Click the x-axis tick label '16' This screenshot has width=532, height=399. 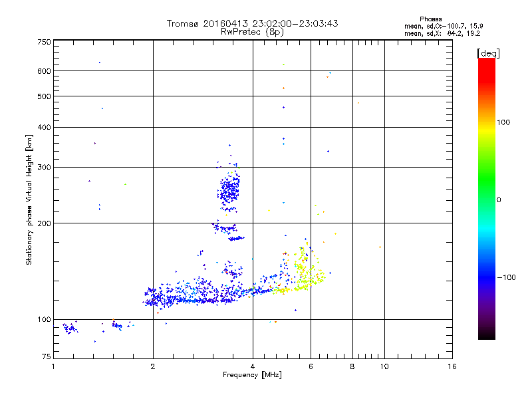tap(452, 366)
